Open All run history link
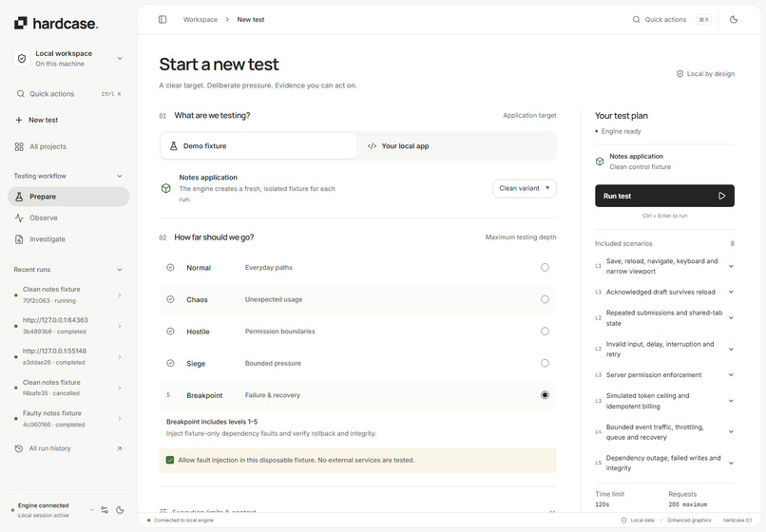 [68, 448]
